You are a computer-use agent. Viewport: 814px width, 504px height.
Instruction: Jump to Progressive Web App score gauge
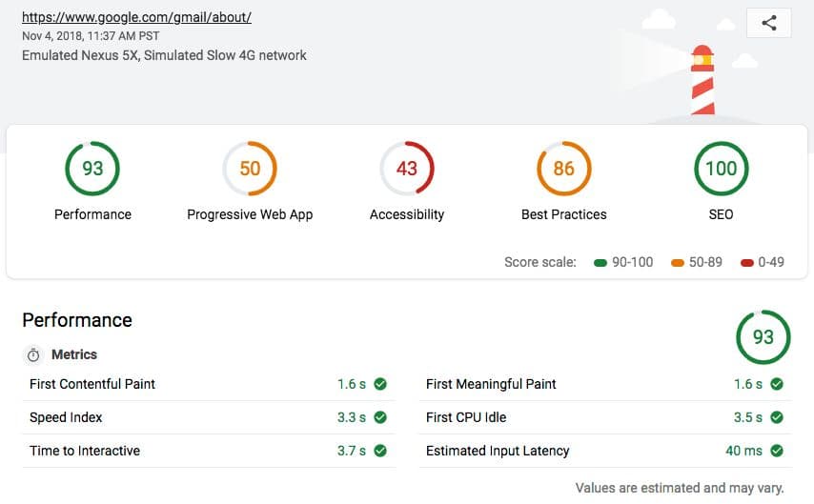click(250, 169)
